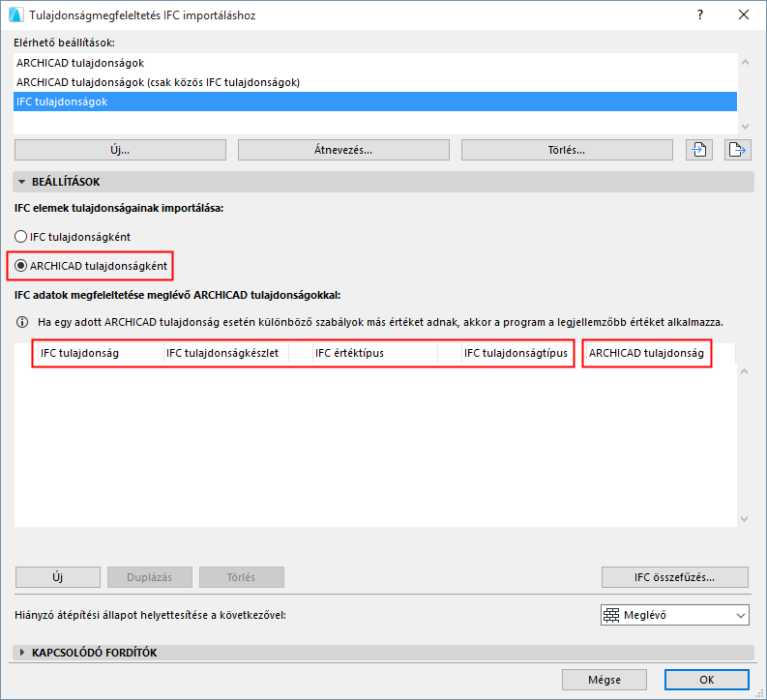Close the dialog with the X button
Screen dimensions: 767x700
click(744, 15)
